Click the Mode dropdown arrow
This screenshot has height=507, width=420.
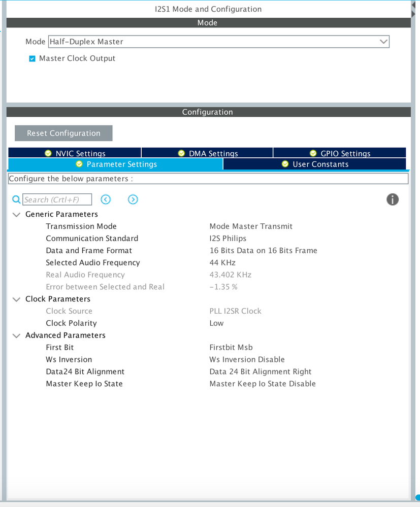point(383,42)
